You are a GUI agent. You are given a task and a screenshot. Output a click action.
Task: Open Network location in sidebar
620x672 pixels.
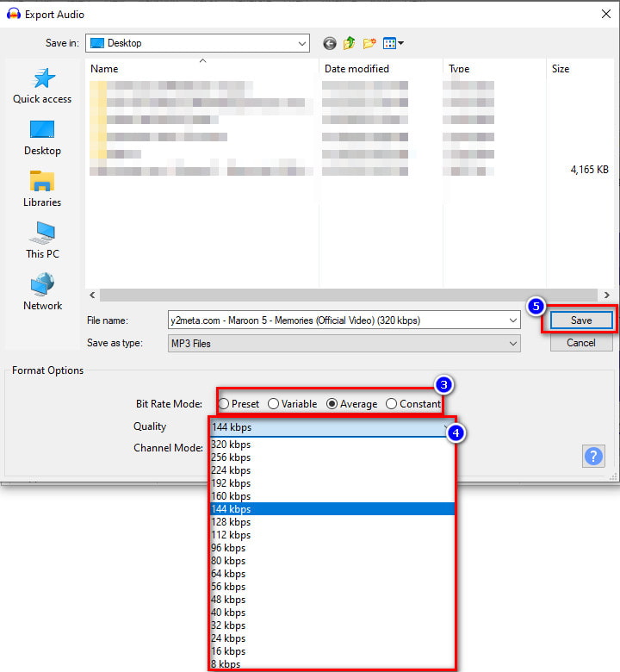(42, 292)
